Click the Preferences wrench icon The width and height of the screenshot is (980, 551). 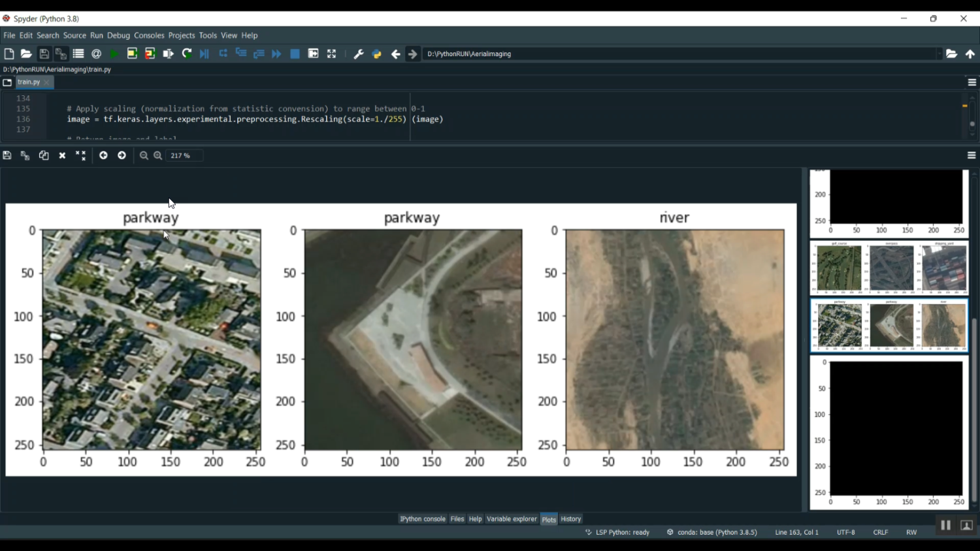coord(358,54)
